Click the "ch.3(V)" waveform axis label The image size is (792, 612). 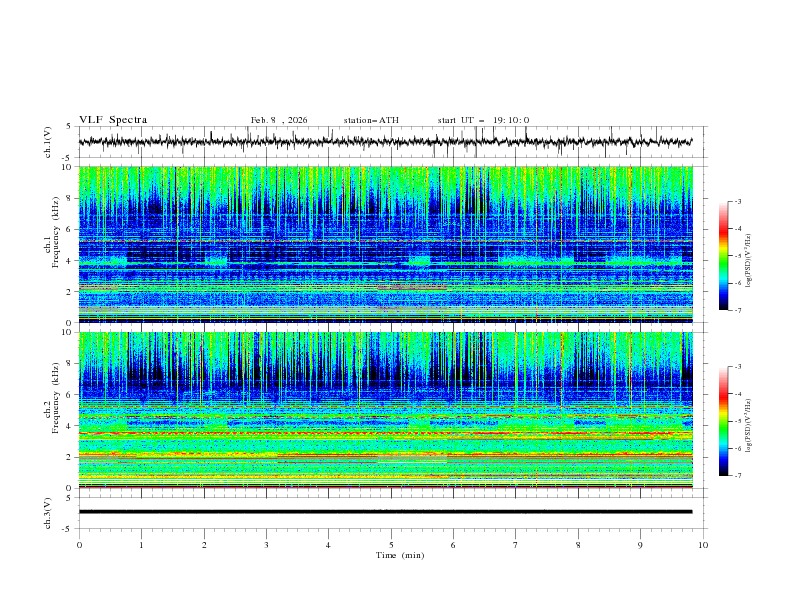click(48, 513)
